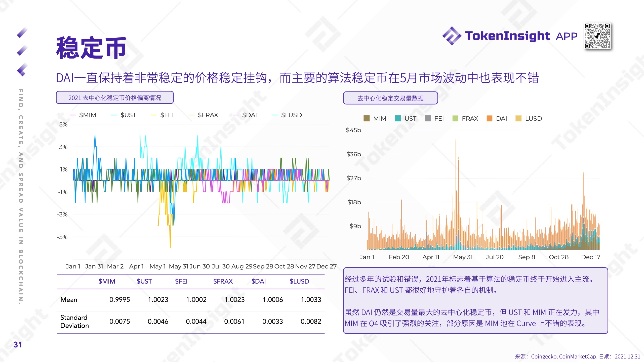This screenshot has height=362, width=644.
Task: Click the $MIM line legend entry
Action: coord(83,115)
